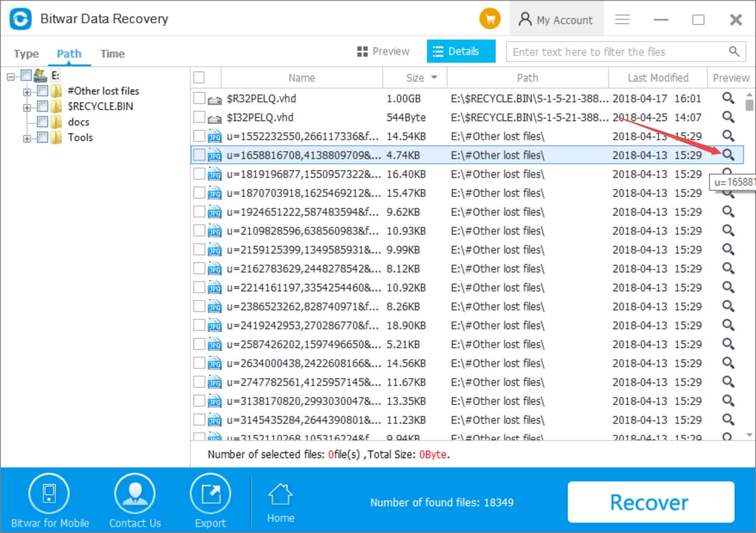
Task: Click the search magnifier in filter box
Action: (x=734, y=52)
